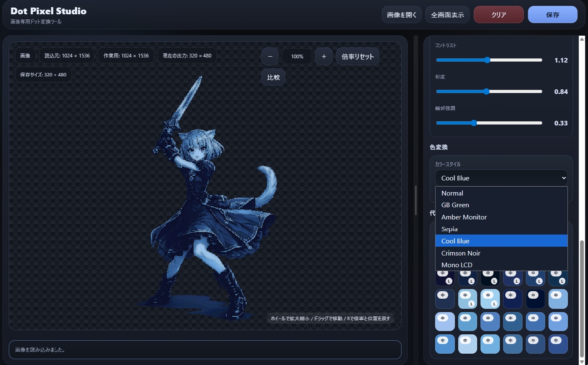Toggle the 比較 compare view
This screenshot has height=365, width=588.
pyautogui.click(x=273, y=77)
